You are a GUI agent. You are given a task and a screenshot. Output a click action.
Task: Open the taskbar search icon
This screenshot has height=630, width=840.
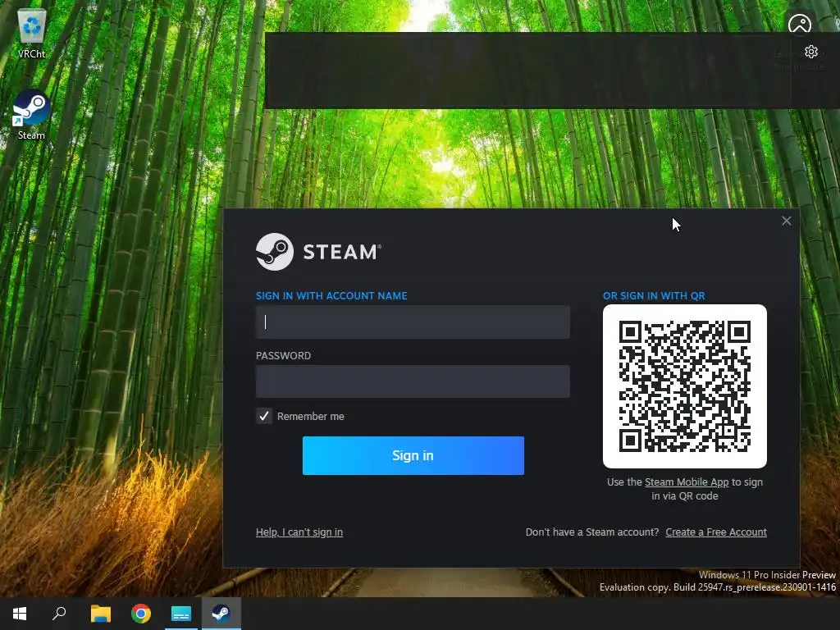(59, 614)
